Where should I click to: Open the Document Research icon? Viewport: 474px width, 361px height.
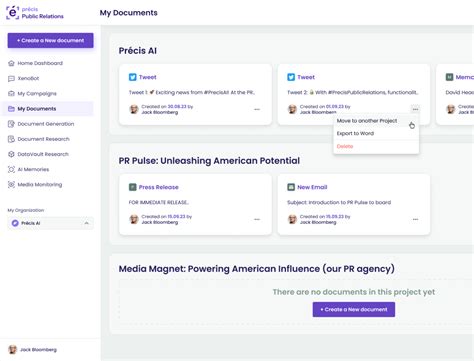pyautogui.click(x=11, y=139)
